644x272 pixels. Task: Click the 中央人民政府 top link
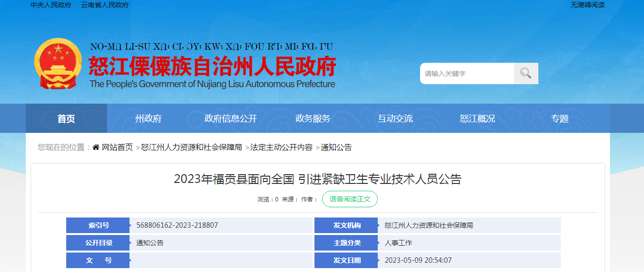tap(51, 5)
